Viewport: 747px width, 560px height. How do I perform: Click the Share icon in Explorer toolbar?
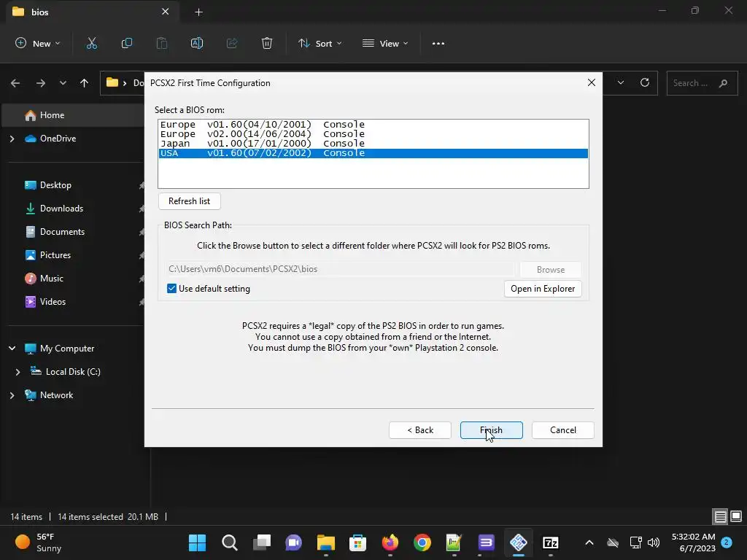[x=232, y=43]
